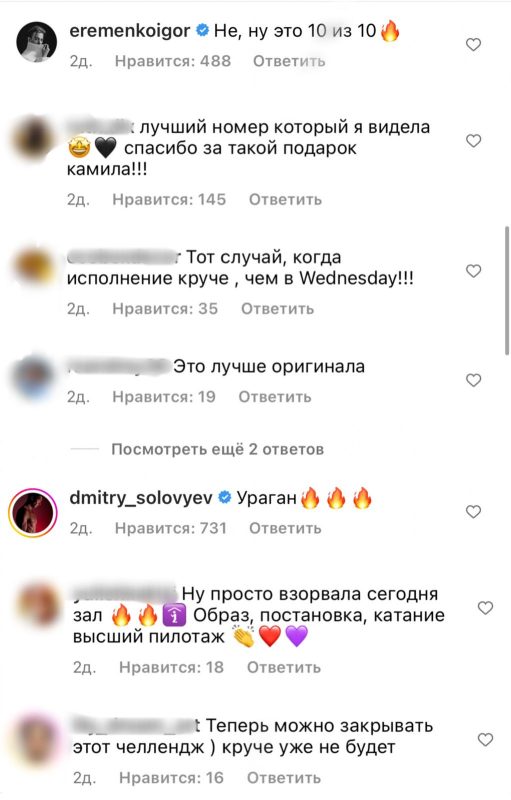Screen dimensions: 511x800
Task: Tap heart beside the Wednesday comment
Action: click(473, 271)
